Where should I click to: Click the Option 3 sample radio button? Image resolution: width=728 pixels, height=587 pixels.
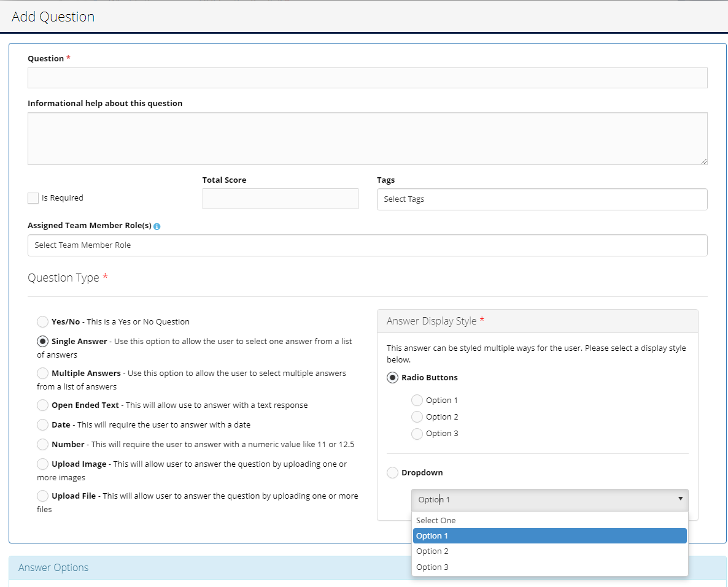point(417,434)
